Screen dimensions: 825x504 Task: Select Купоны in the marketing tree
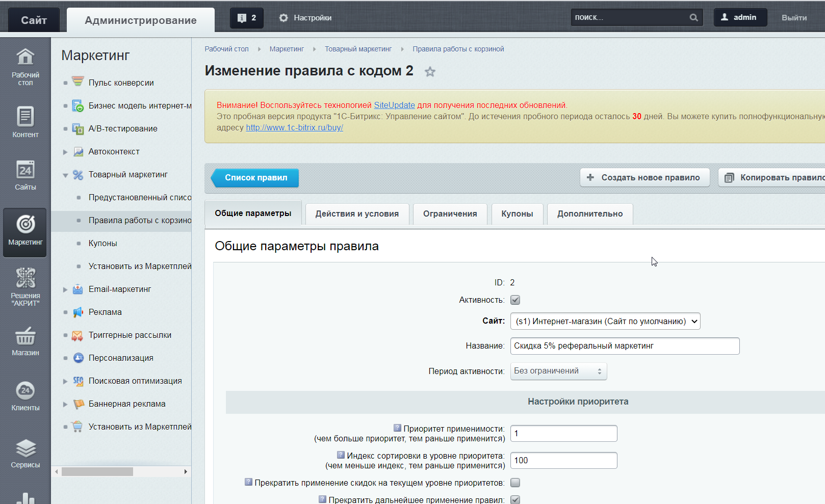point(102,243)
